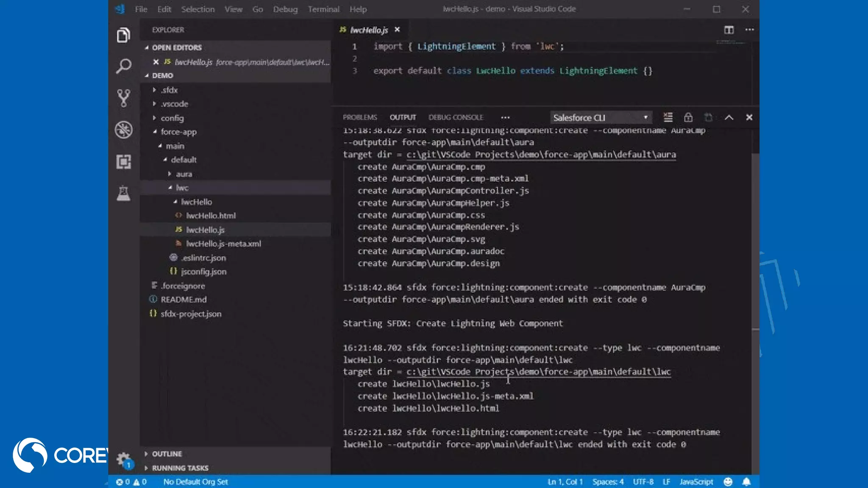Maximize the panel with the up chevron
This screenshot has width=868, height=488.
pyautogui.click(x=729, y=117)
